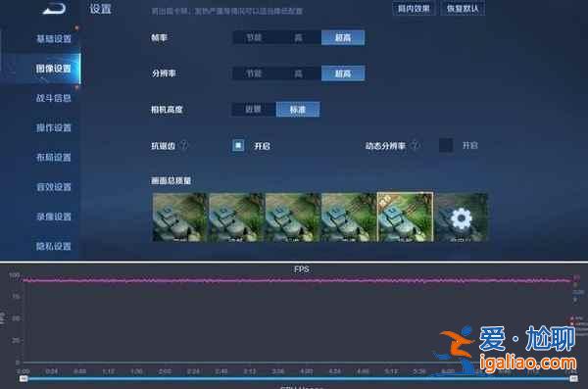Viewport: 588px width, 389px height.
Task: Set 帧率 to 高
Action: coord(299,37)
